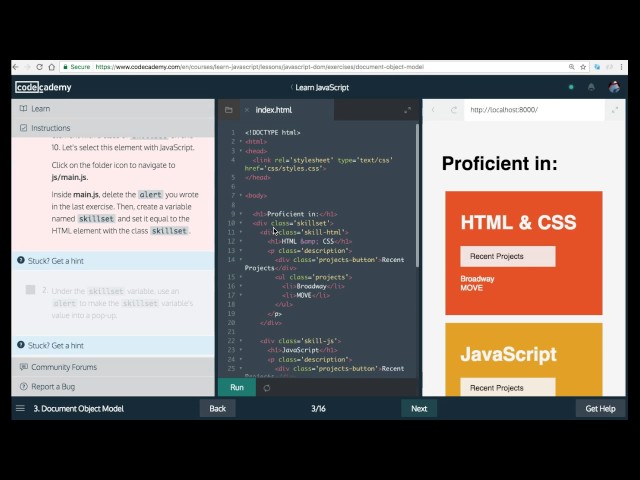Go to Next exercise

click(419, 409)
